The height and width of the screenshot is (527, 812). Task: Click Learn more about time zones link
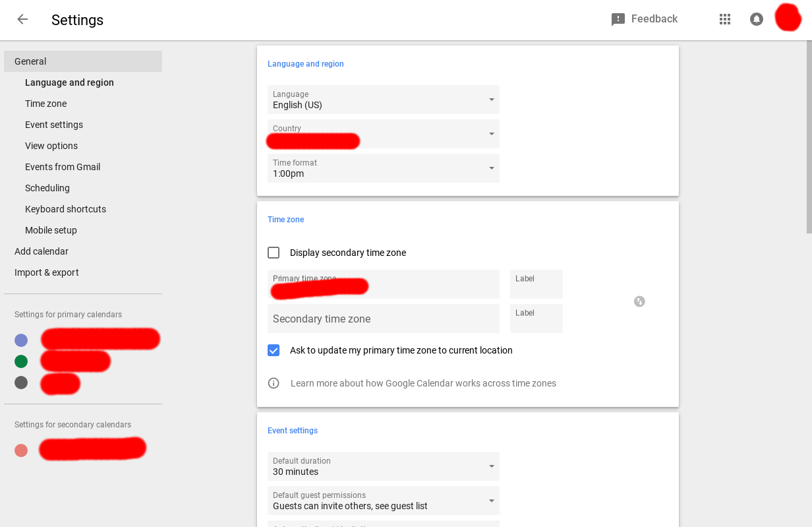tap(423, 383)
